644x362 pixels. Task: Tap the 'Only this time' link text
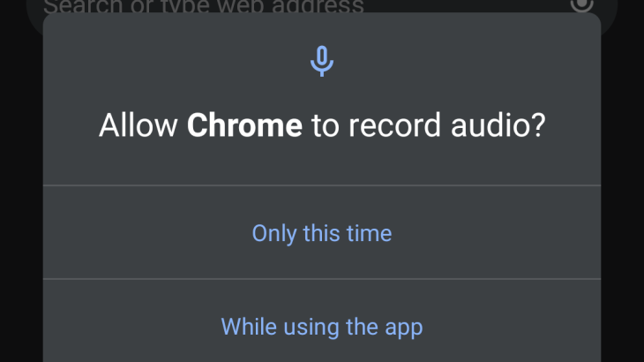(x=322, y=233)
